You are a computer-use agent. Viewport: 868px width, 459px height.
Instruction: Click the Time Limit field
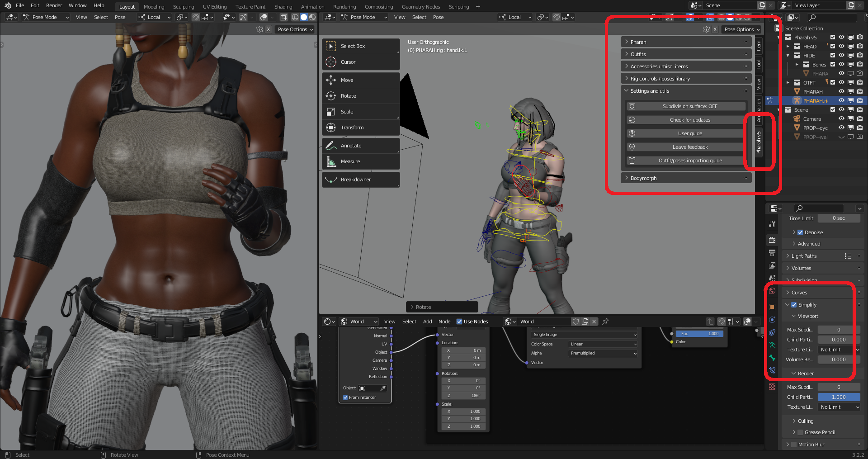tap(839, 218)
